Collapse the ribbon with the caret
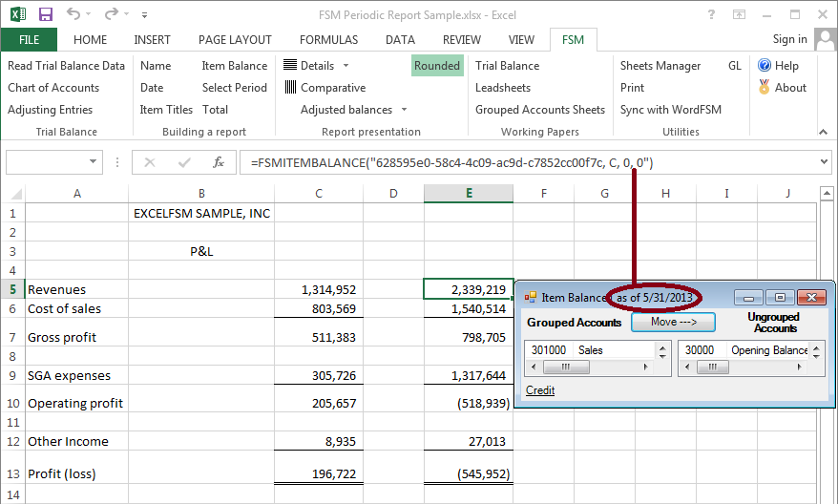Image resolution: width=838 pixels, height=504 pixels. (x=823, y=132)
